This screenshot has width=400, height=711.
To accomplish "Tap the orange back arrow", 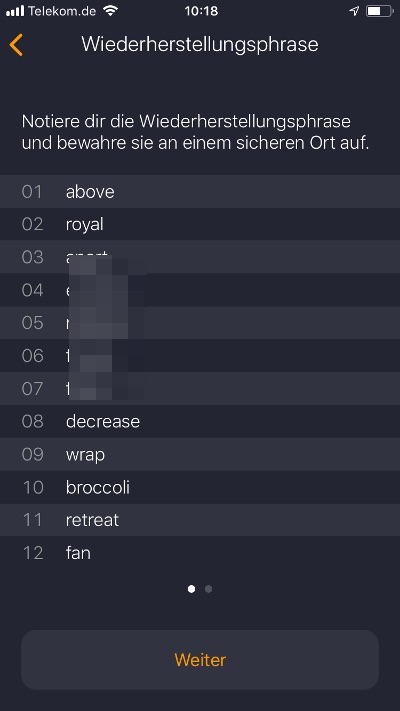I will (x=16, y=45).
